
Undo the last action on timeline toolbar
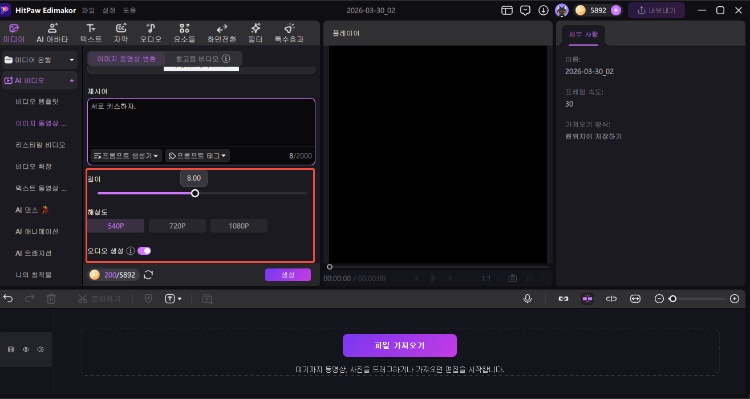(8, 299)
